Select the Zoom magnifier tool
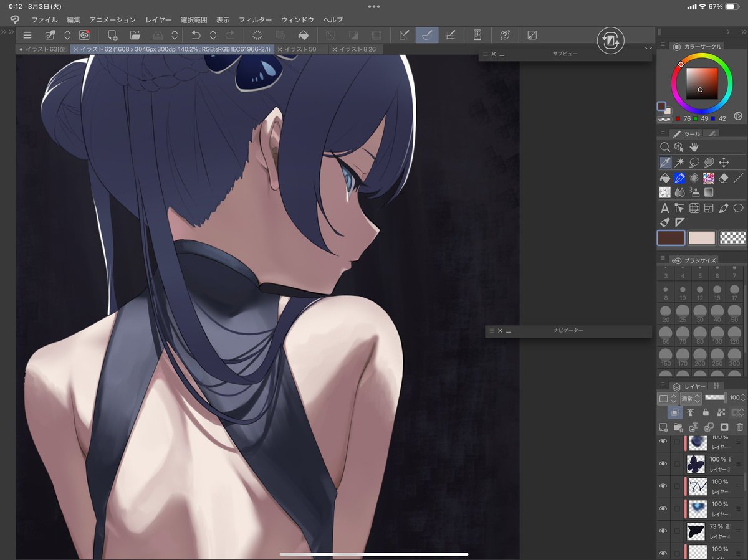748x560 pixels. [x=665, y=147]
